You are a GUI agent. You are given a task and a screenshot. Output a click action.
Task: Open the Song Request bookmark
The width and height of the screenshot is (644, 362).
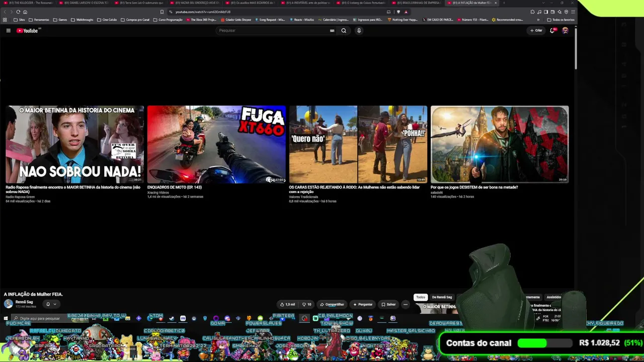(270, 20)
